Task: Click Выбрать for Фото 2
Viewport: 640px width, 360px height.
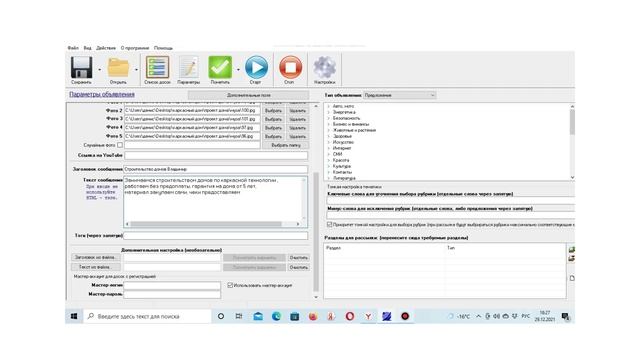Action: pyautogui.click(x=273, y=111)
